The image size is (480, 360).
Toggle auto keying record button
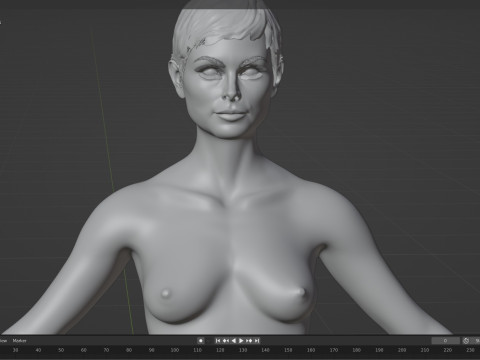201,340
